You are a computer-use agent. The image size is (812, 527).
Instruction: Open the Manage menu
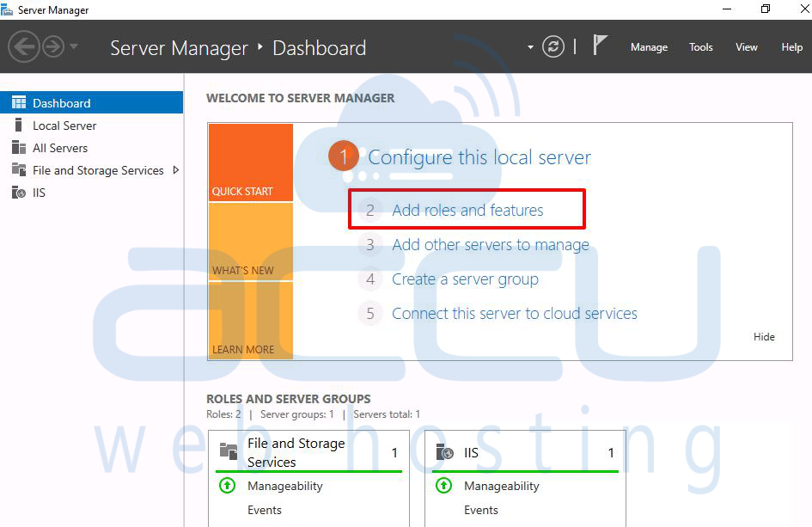tap(649, 47)
